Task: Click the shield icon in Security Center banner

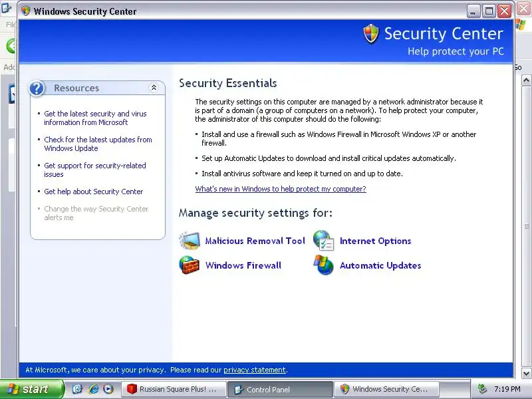Action: pos(371,34)
